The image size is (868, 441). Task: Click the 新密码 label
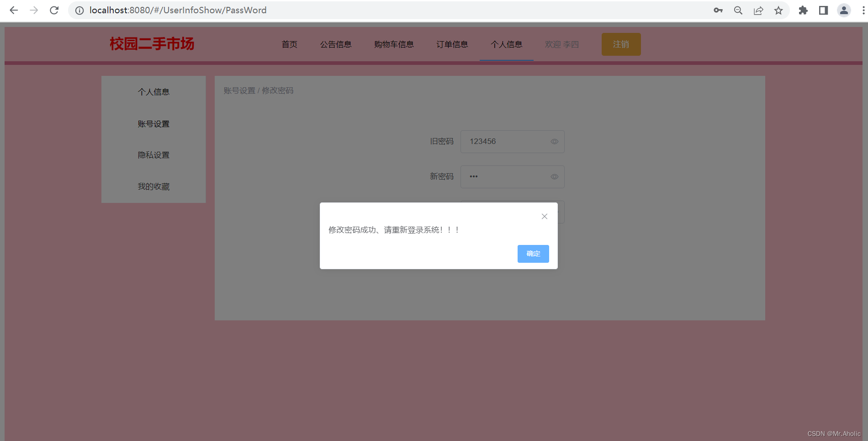click(442, 176)
